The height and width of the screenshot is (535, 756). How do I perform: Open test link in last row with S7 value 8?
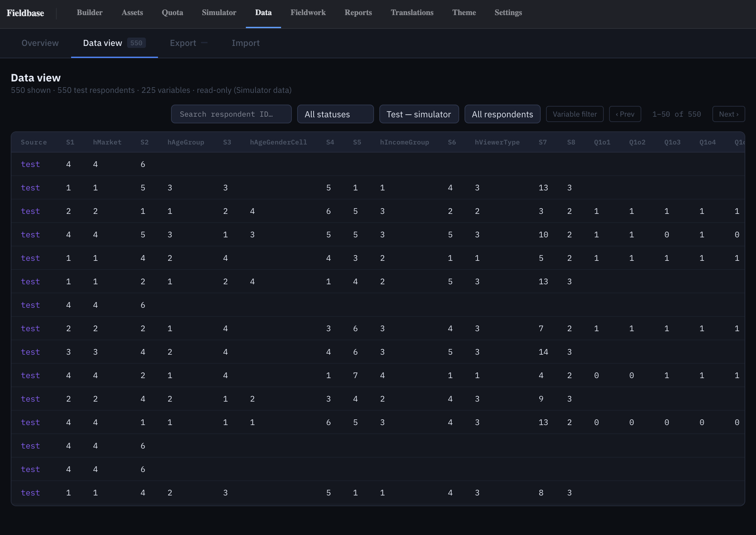coord(30,493)
